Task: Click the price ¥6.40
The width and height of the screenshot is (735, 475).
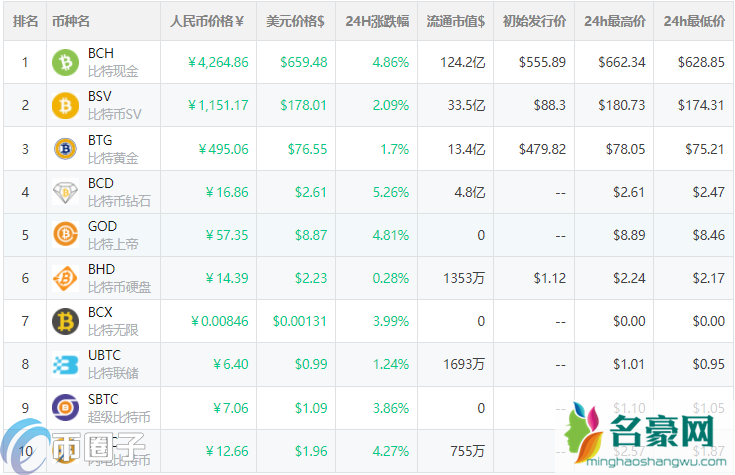Action: (x=231, y=364)
